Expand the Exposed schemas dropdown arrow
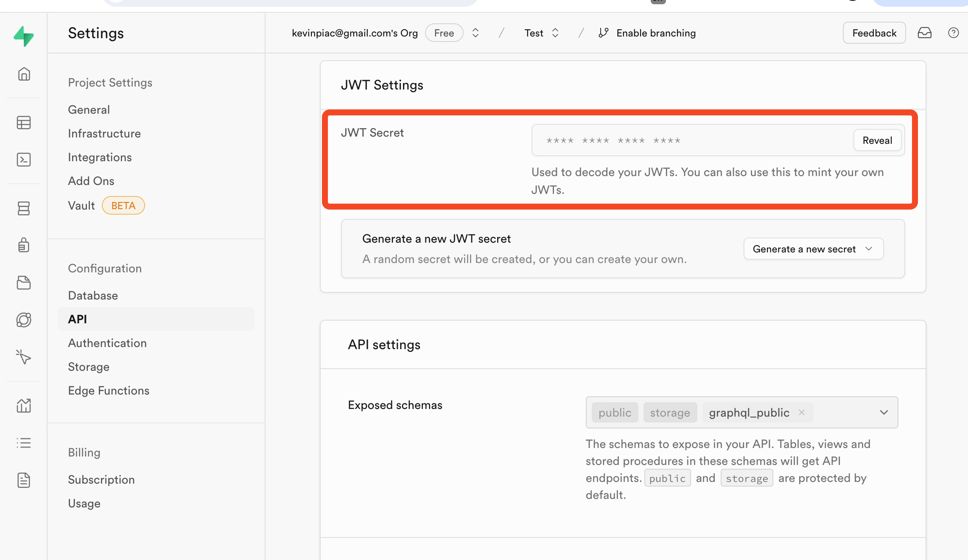Viewport: 968px width, 560px height. point(884,412)
